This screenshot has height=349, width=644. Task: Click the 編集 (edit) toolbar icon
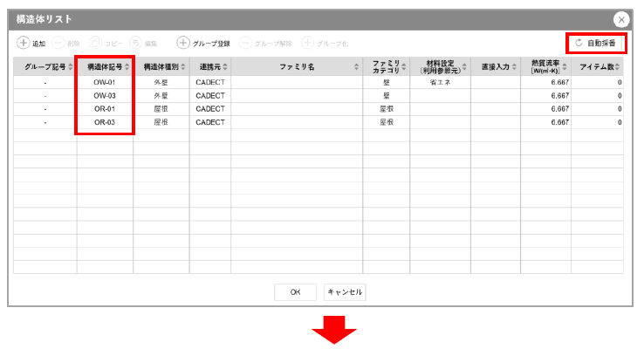coord(136,42)
